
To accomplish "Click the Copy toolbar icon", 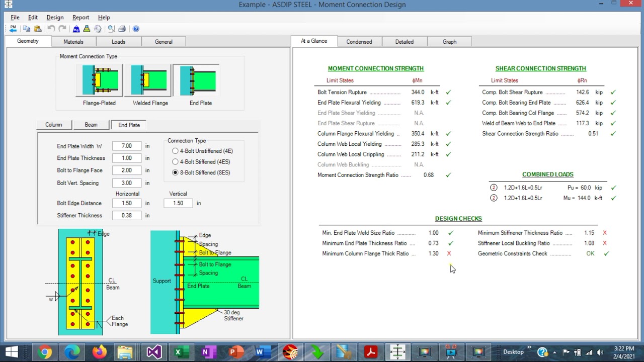I will (x=27, y=29).
